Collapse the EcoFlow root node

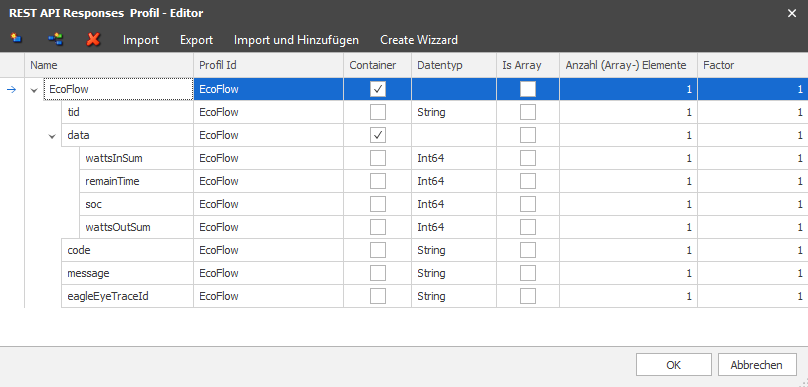pos(35,90)
